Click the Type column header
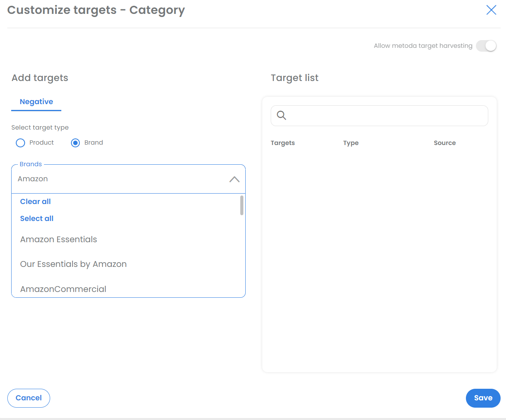 [x=351, y=143]
